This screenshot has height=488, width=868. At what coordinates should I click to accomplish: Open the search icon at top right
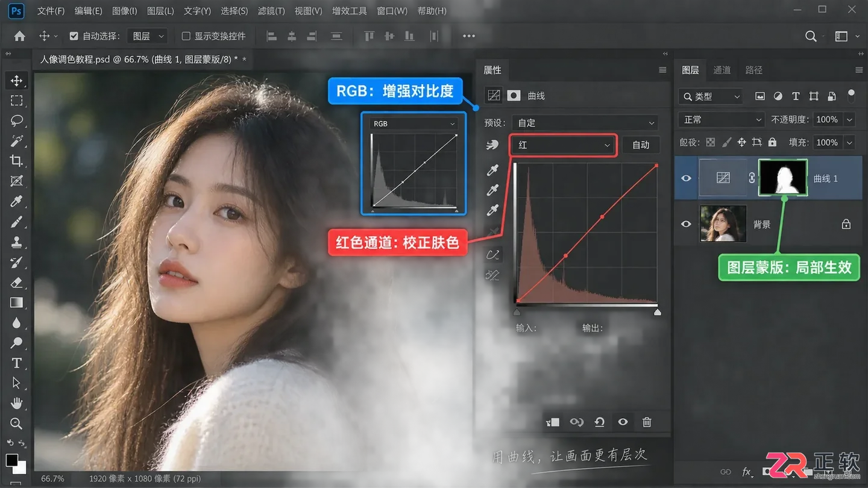(x=811, y=36)
